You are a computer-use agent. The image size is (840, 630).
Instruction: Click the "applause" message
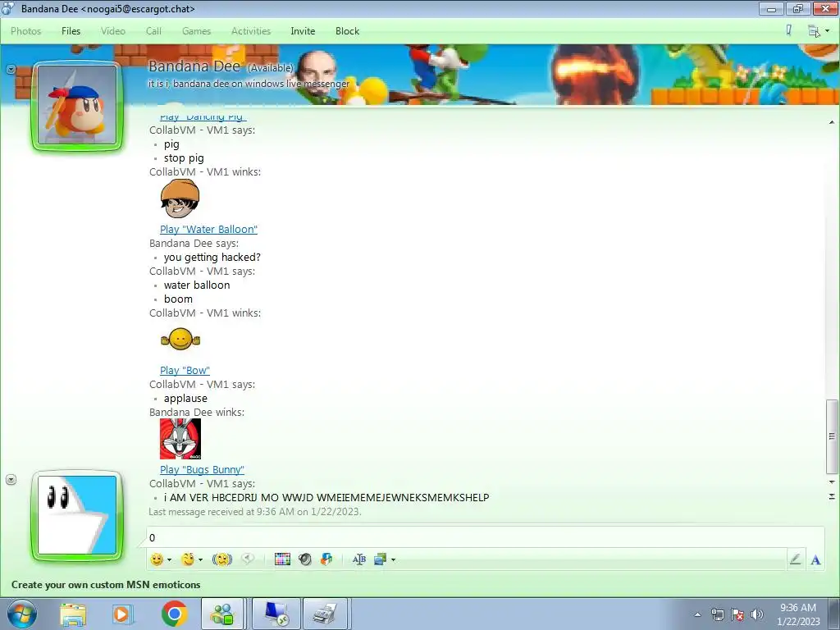coord(185,399)
